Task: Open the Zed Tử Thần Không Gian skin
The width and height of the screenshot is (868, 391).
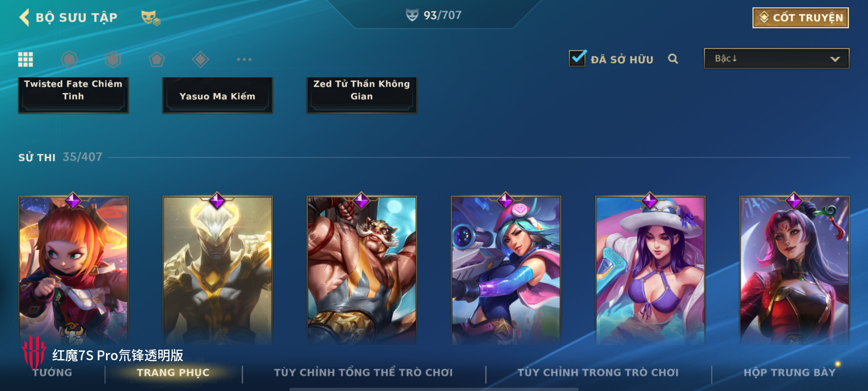Action: pyautogui.click(x=362, y=95)
